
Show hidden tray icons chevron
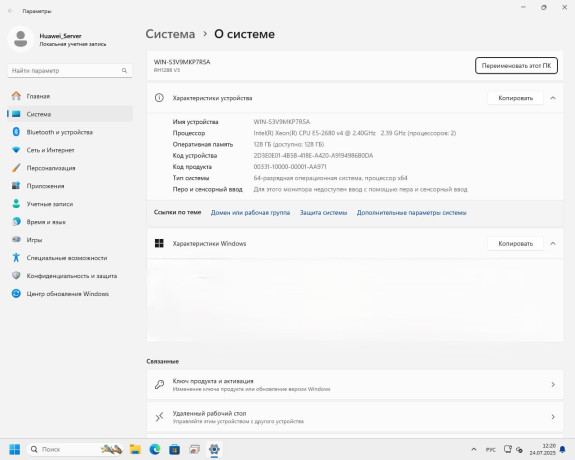click(474, 449)
